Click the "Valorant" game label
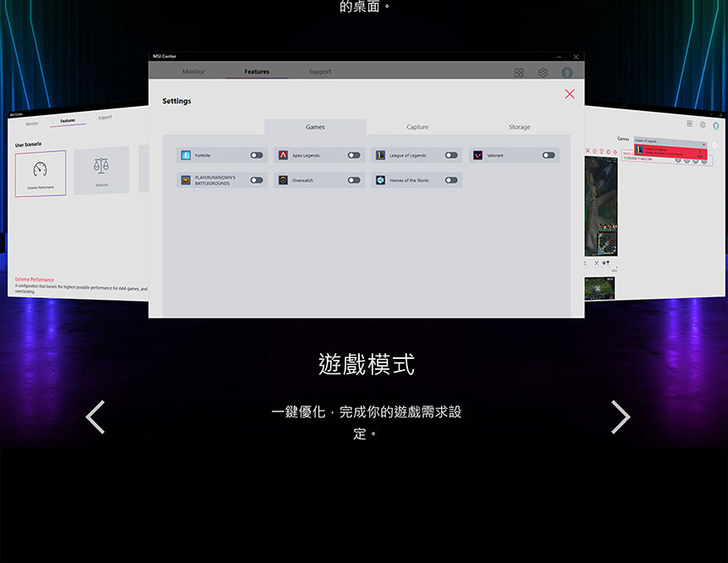This screenshot has width=728, height=563. 495,156
